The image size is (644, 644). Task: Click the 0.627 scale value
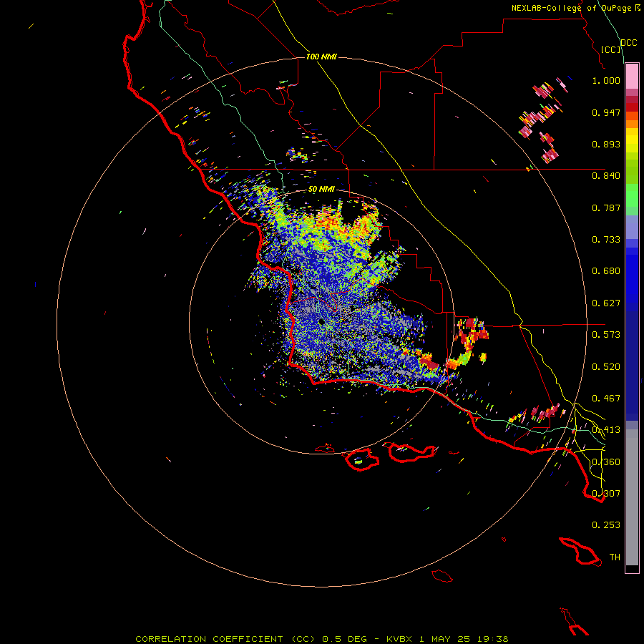coord(606,303)
